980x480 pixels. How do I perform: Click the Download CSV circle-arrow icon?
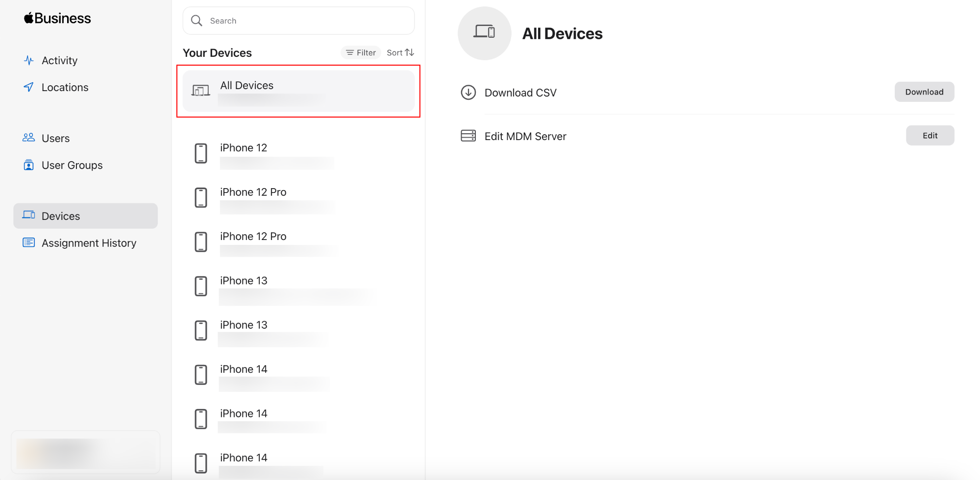tap(468, 93)
